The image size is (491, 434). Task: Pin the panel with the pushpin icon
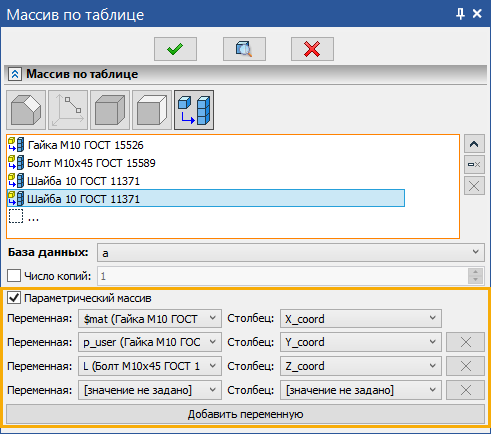click(460, 14)
